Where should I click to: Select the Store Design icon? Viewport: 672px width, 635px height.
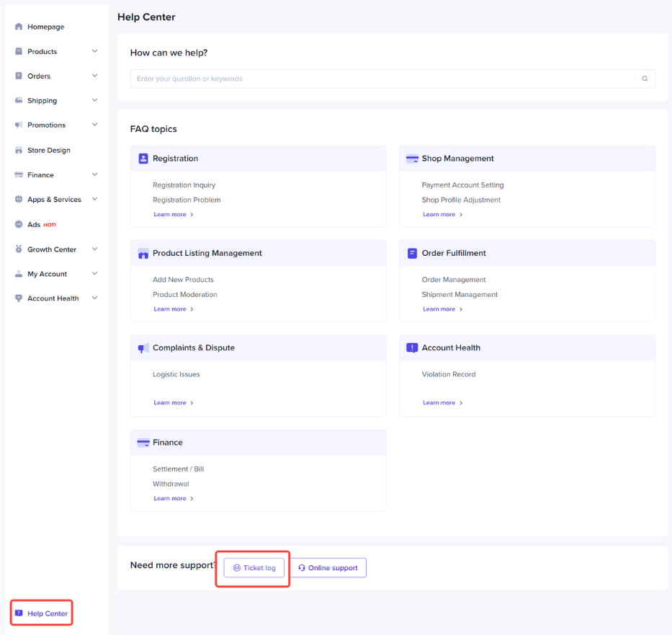tap(18, 150)
